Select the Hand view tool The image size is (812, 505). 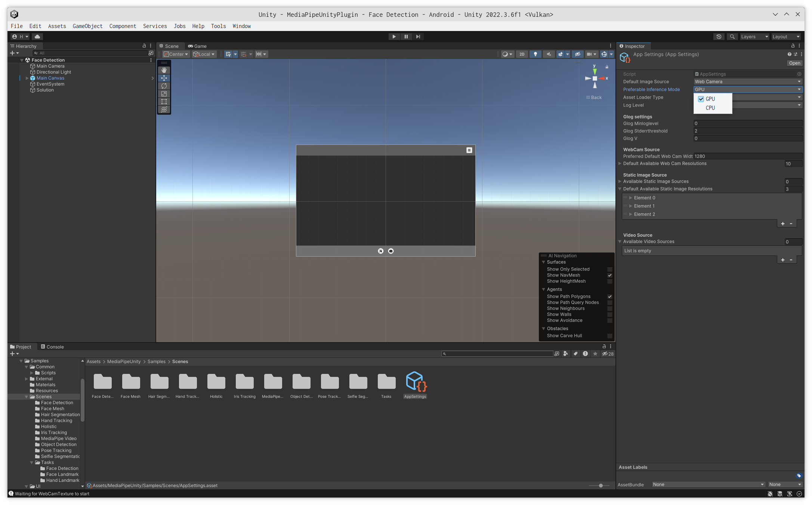pyautogui.click(x=164, y=70)
